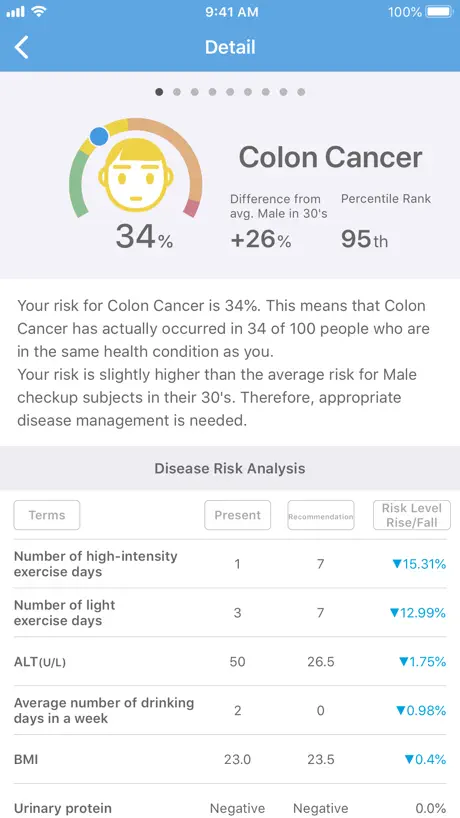Click the Present column button
The image size is (460, 818).
tap(237, 515)
